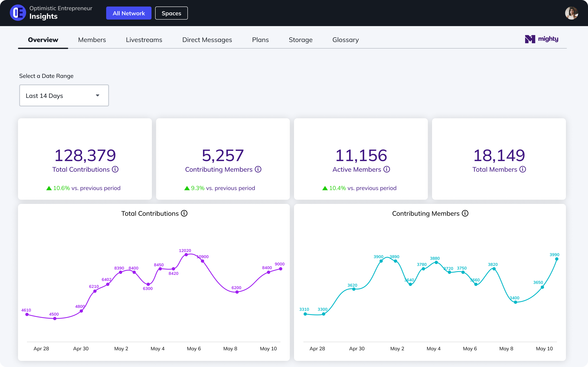
Task: Toggle to the Spaces view
Action: [x=171, y=13]
